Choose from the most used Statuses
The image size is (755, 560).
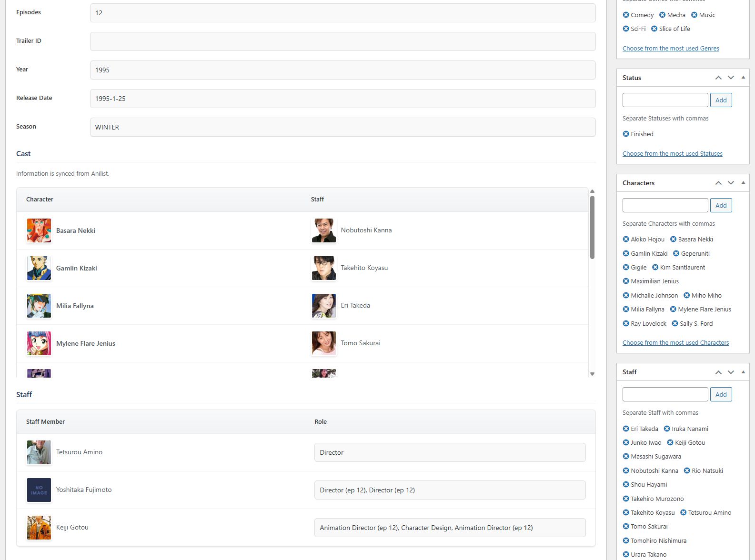coord(673,153)
